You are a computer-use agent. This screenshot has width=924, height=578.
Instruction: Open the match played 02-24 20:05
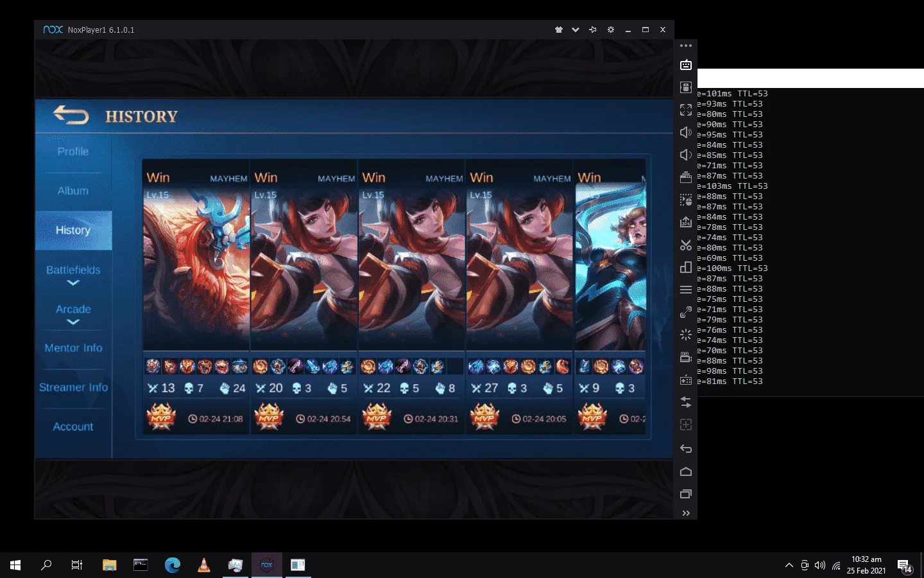[520, 297]
